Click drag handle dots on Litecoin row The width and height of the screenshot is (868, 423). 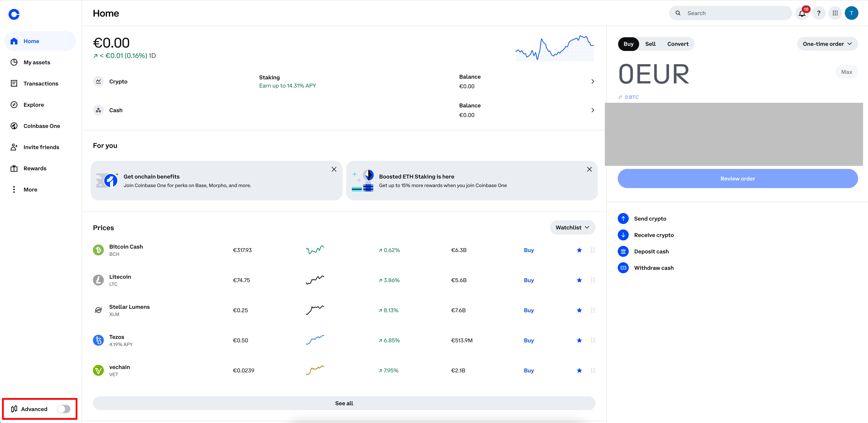point(593,280)
